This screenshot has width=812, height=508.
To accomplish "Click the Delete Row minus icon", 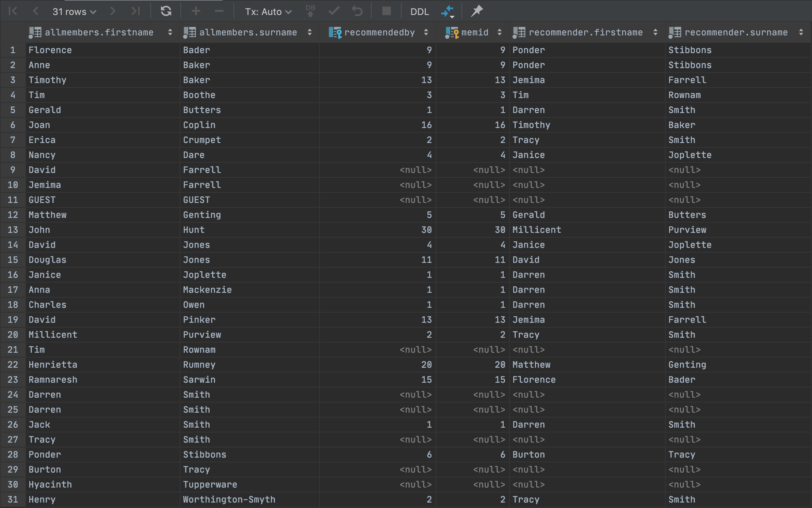I will tap(219, 11).
